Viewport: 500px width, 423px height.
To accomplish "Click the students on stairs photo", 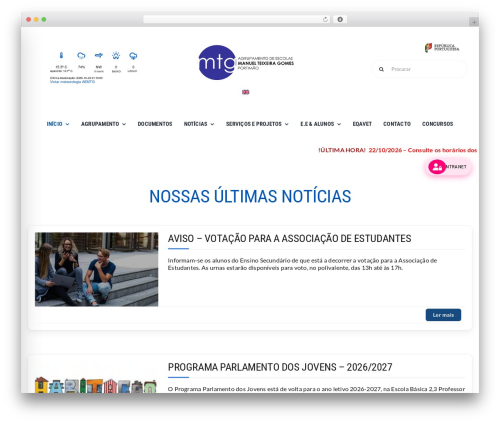I will [97, 269].
